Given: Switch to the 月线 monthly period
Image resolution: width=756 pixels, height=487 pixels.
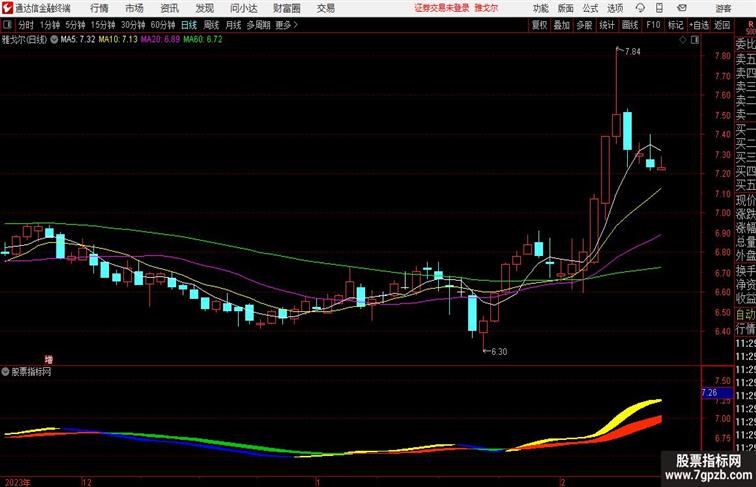Looking at the screenshot, I should coord(233,25).
